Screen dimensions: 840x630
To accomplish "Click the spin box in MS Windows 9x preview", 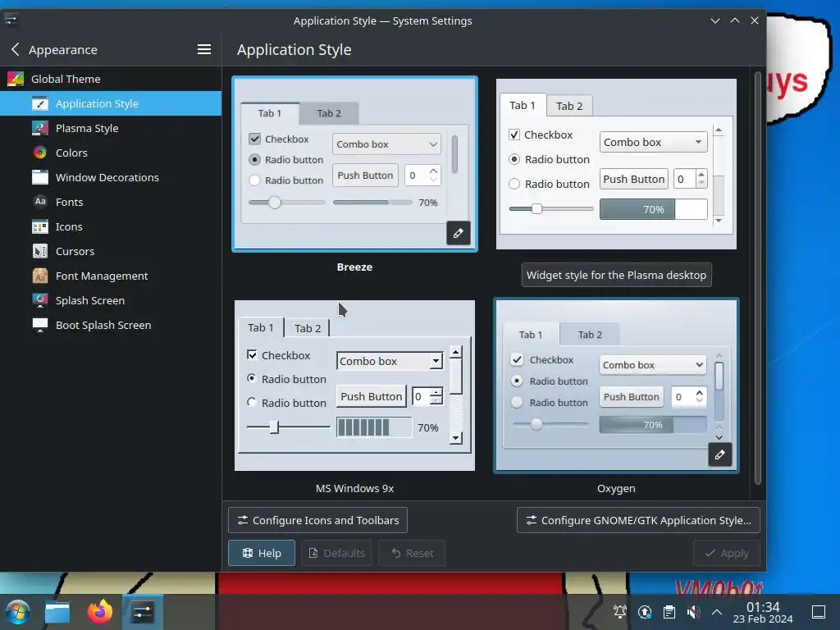I will (427, 396).
